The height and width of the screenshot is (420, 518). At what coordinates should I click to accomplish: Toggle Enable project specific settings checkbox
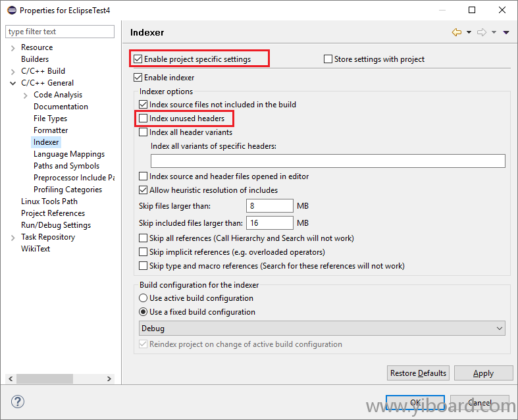tap(138, 59)
